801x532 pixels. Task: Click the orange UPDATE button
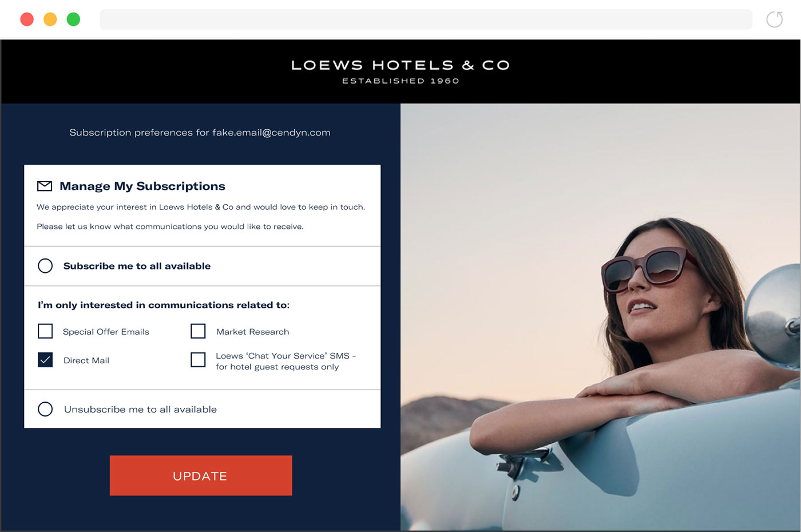click(201, 475)
